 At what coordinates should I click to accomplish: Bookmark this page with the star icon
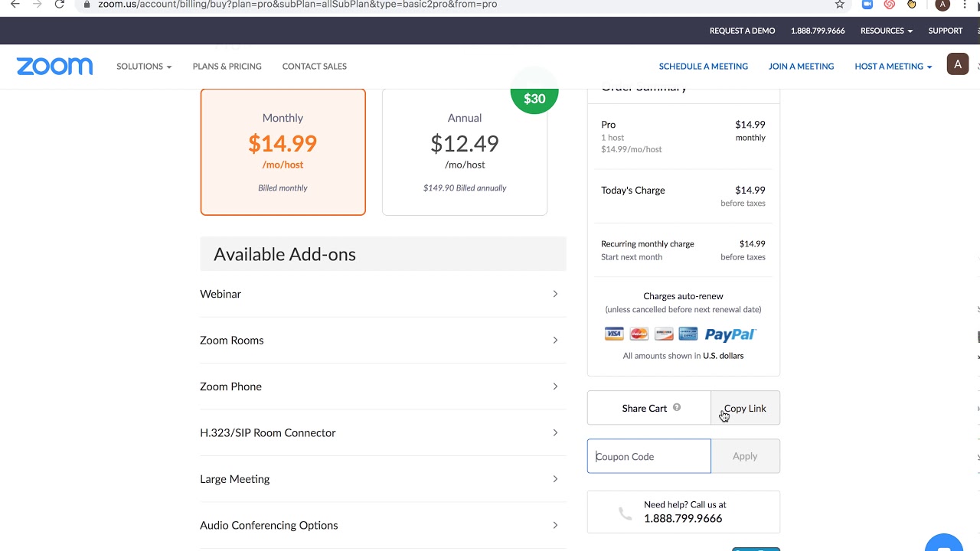pyautogui.click(x=840, y=5)
